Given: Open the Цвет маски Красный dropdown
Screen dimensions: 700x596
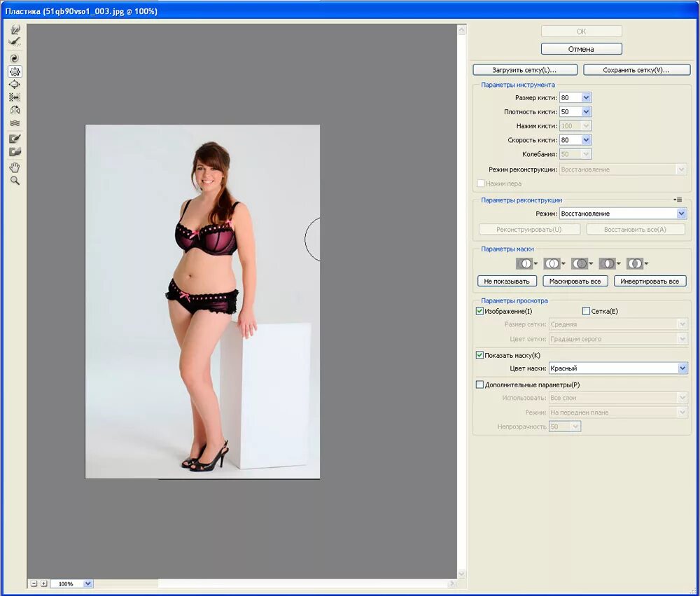Looking at the screenshot, I should click(x=618, y=368).
